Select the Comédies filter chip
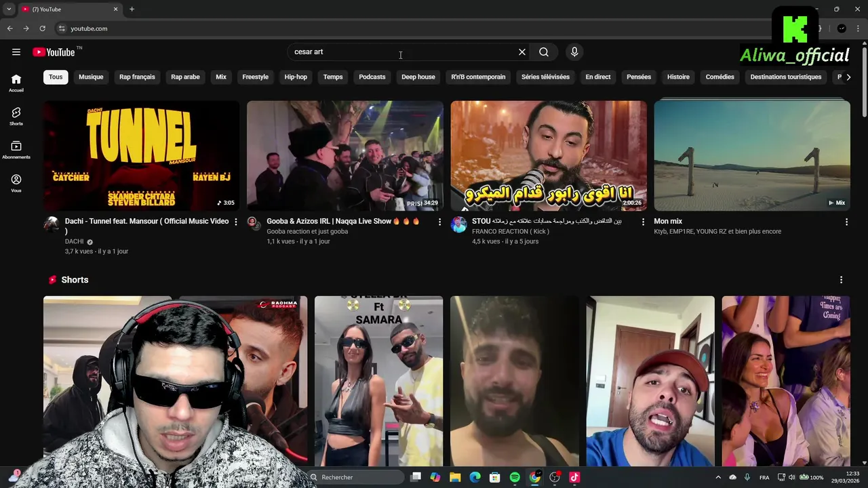The image size is (868, 488). coord(720,77)
